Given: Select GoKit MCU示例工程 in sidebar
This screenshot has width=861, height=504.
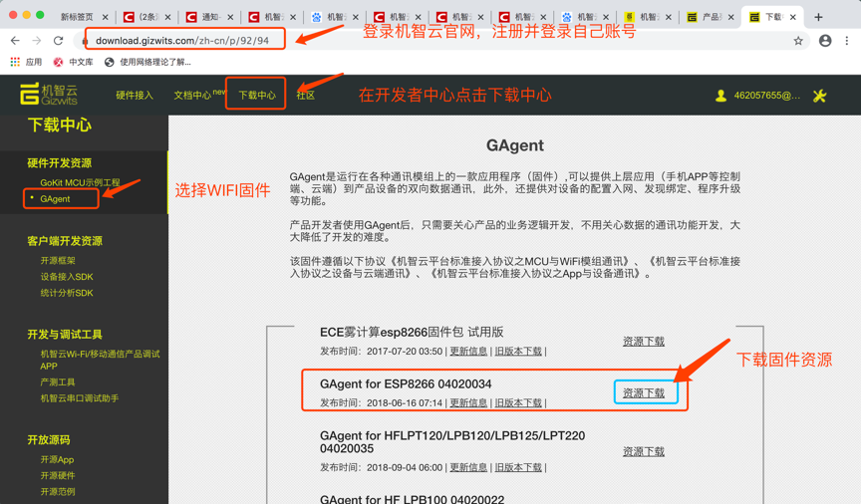Looking at the screenshot, I should (x=80, y=182).
